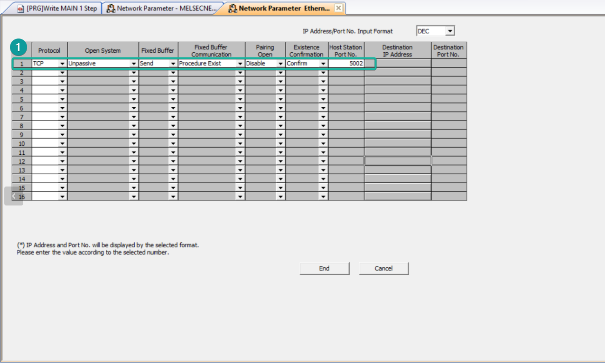Click the Destination IP Address column header

click(398, 51)
